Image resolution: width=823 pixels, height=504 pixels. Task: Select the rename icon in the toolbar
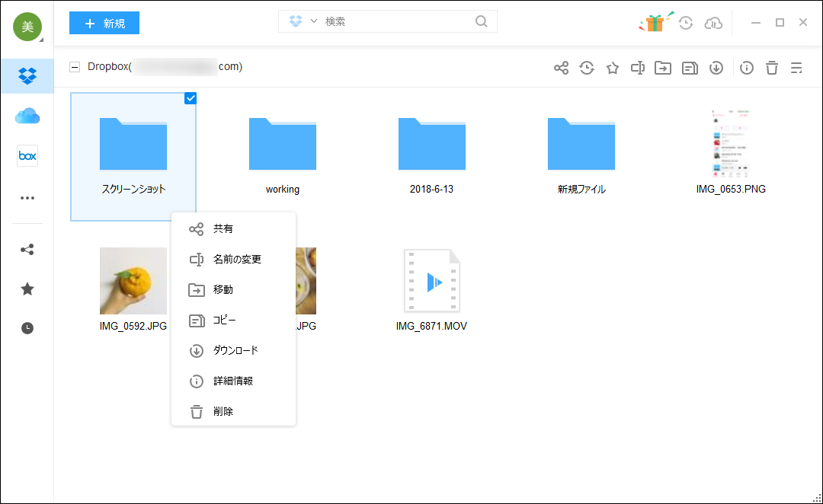click(638, 68)
